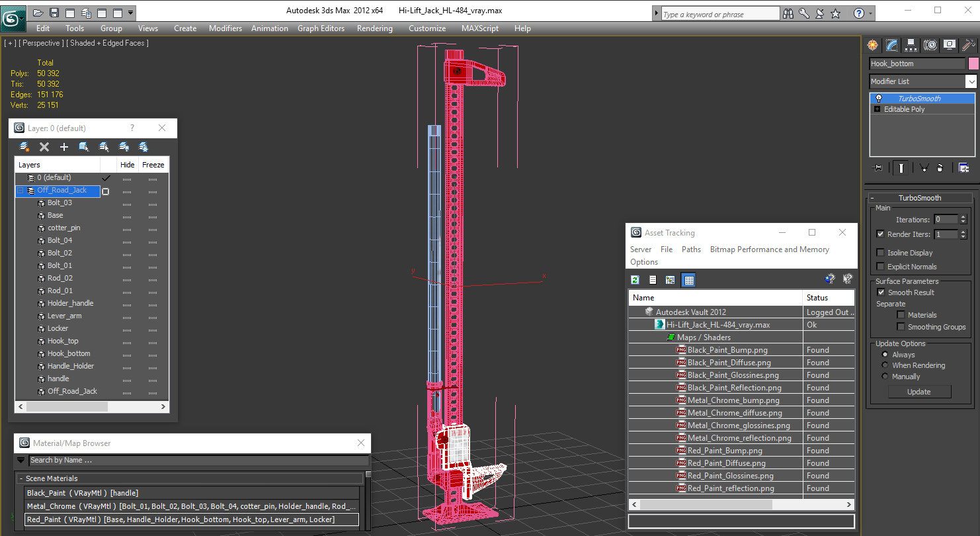Open the MAXScript menu
Viewport: 980px width, 536px height.
pos(480,28)
